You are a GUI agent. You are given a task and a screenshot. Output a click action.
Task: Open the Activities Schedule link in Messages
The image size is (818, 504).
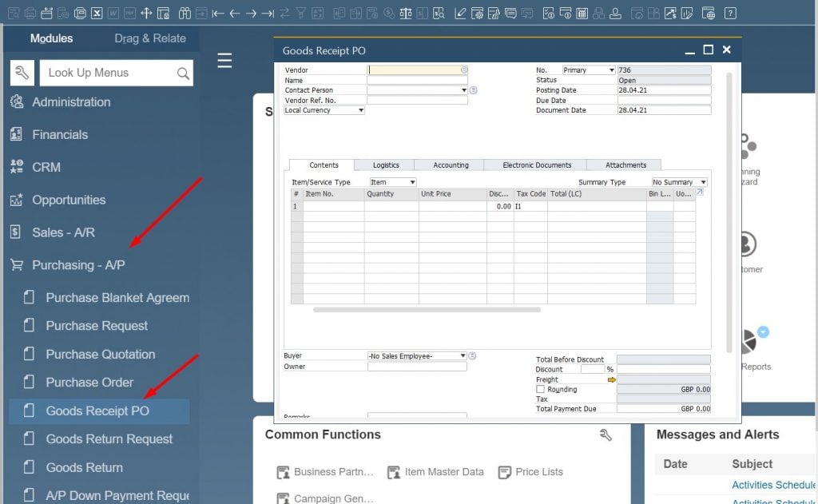(x=772, y=485)
